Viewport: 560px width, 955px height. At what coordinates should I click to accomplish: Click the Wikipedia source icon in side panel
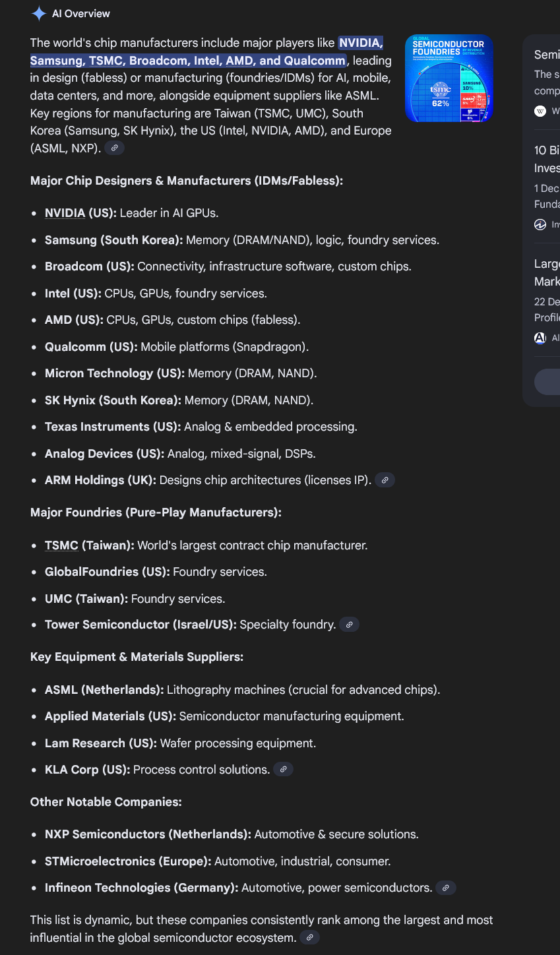pos(540,111)
